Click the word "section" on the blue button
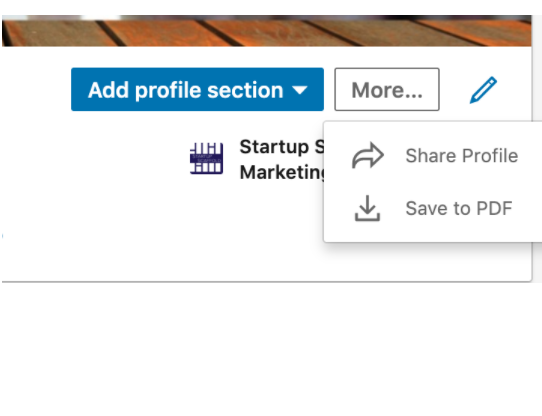This screenshot has height=416, width=542. click(245, 91)
